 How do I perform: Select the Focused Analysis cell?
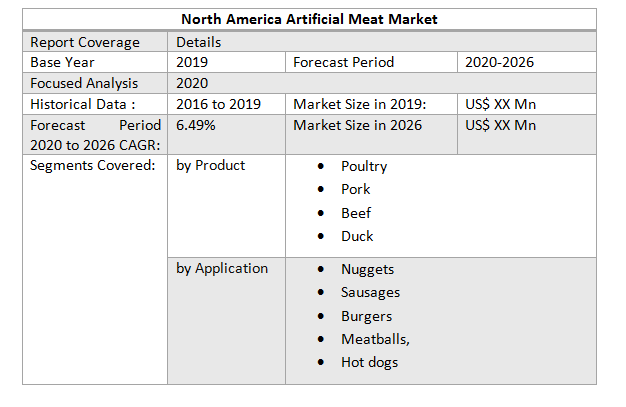tap(84, 83)
